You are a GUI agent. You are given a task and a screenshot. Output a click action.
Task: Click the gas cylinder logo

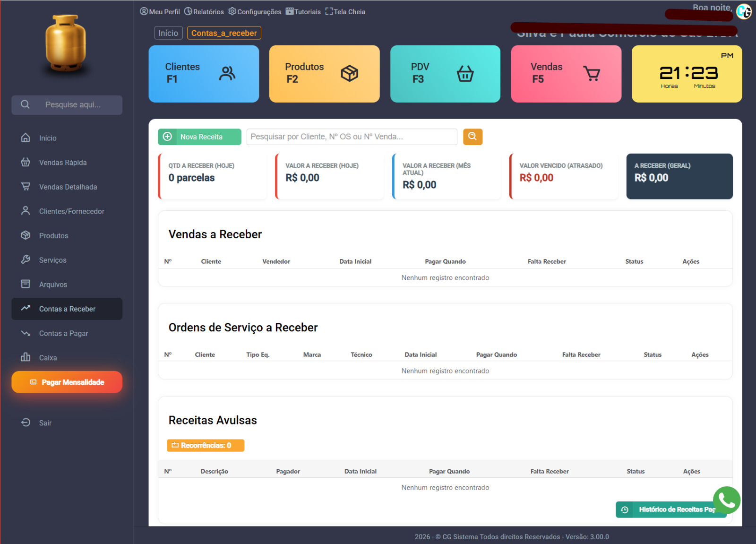pos(66,44)
